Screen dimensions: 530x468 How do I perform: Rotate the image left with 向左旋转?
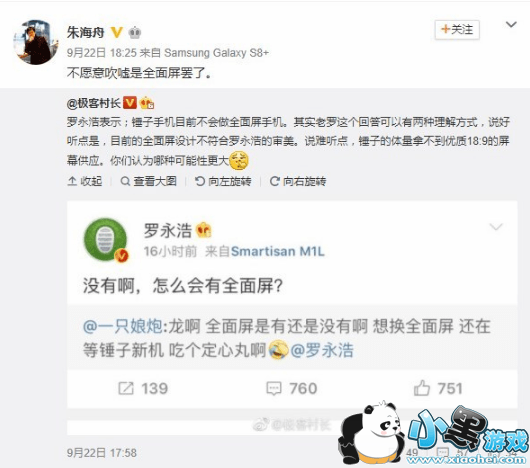[223, 181]
